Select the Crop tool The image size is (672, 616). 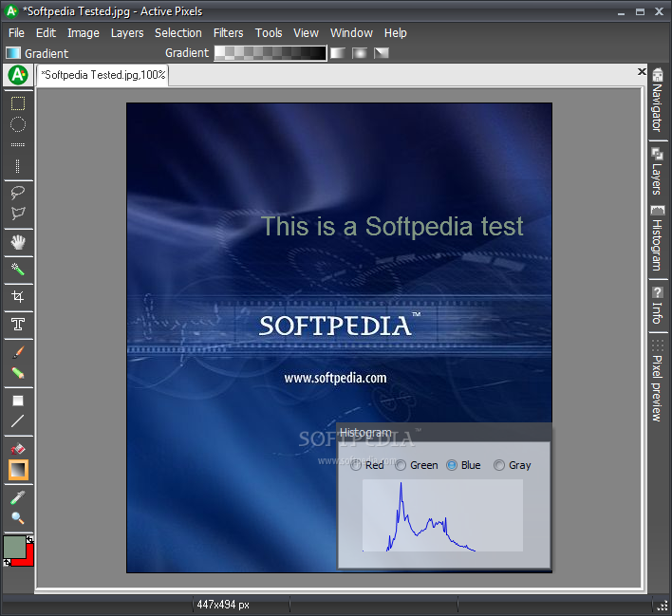click(x=18, y=297)
